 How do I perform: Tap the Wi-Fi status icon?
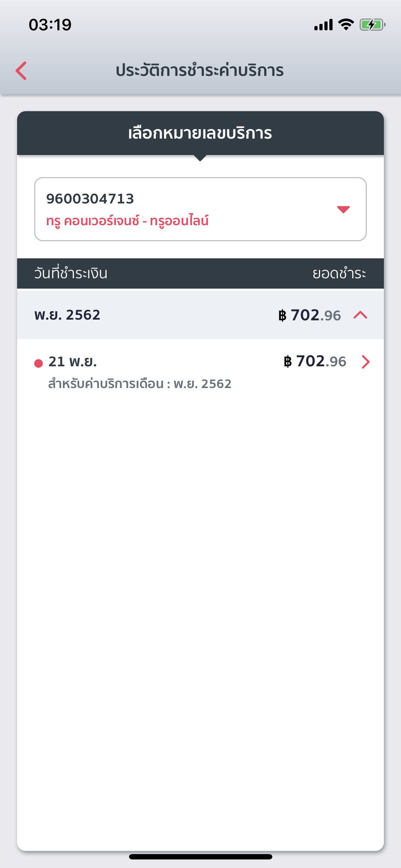point(345,25)
